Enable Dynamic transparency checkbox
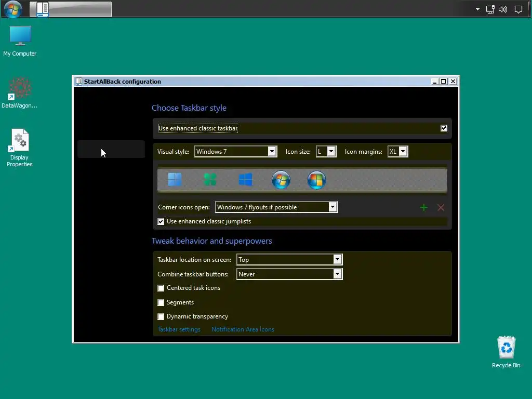The image size is (532, 399). click(x=161, y=316)
